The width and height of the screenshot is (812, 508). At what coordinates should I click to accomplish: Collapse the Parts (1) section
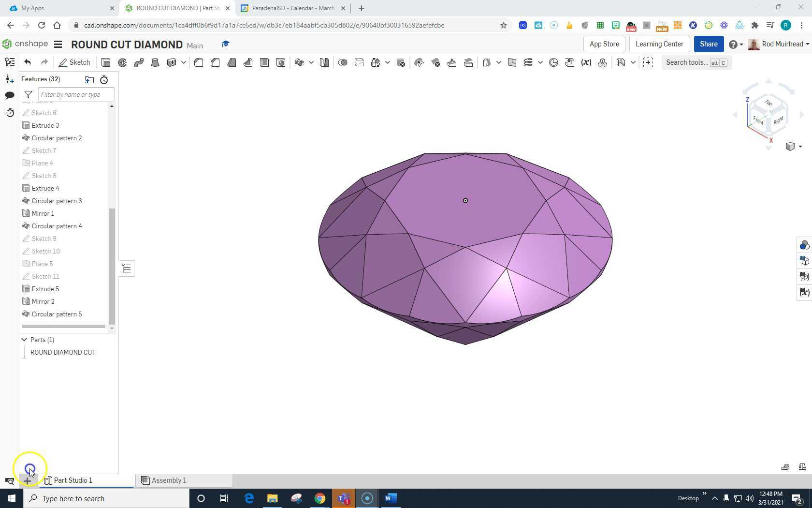(24, 340)
